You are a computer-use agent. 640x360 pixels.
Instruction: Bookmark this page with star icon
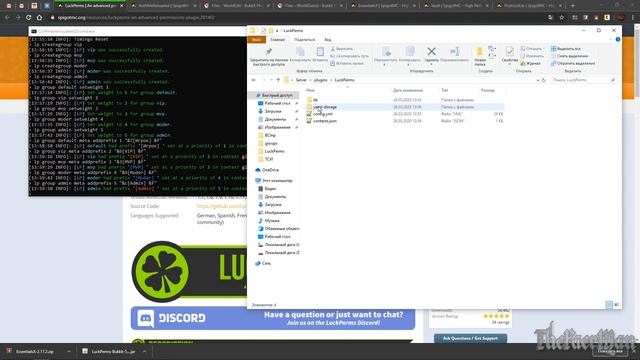coord(562,18)
